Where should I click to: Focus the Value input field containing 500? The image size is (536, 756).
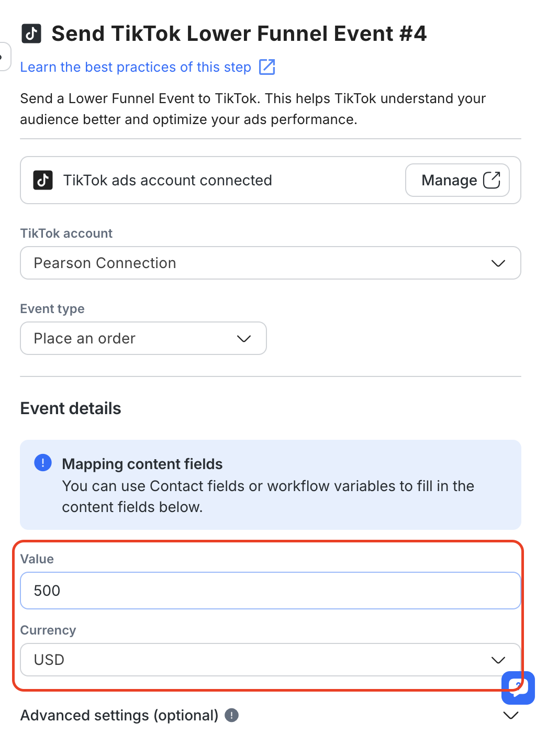[x=270, y=591]
